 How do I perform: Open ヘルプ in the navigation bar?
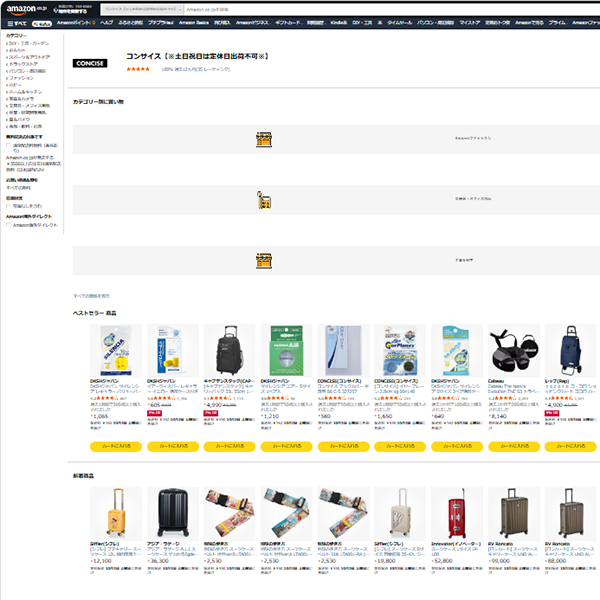(x=106, y=23)
